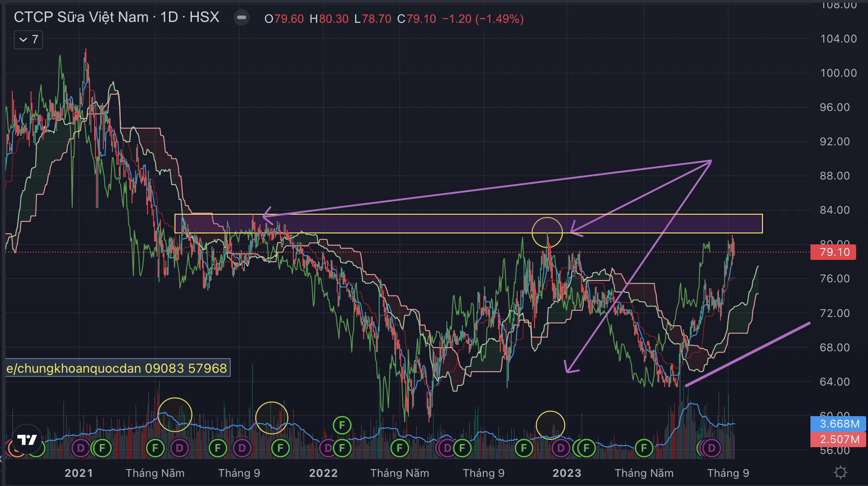868x486 pixels.
Task: Open F marker above third Tháng Năm label
Action: [644, 448]
